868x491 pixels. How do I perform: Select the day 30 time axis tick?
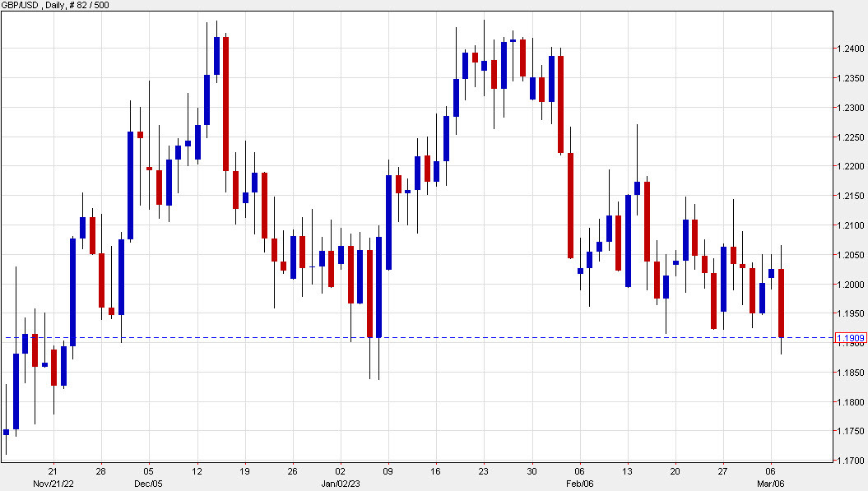coord(532,471)
